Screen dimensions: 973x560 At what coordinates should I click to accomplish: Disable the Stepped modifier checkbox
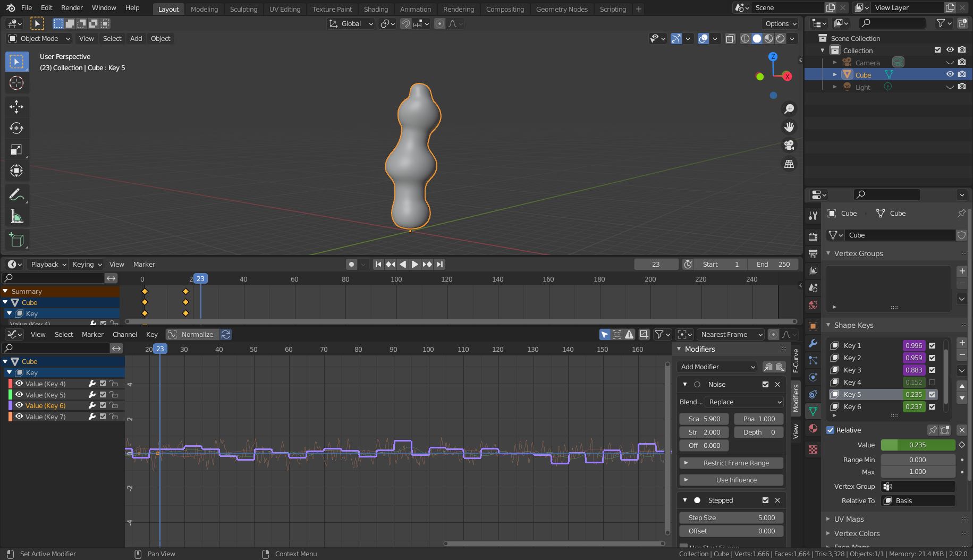click(765, 500)
